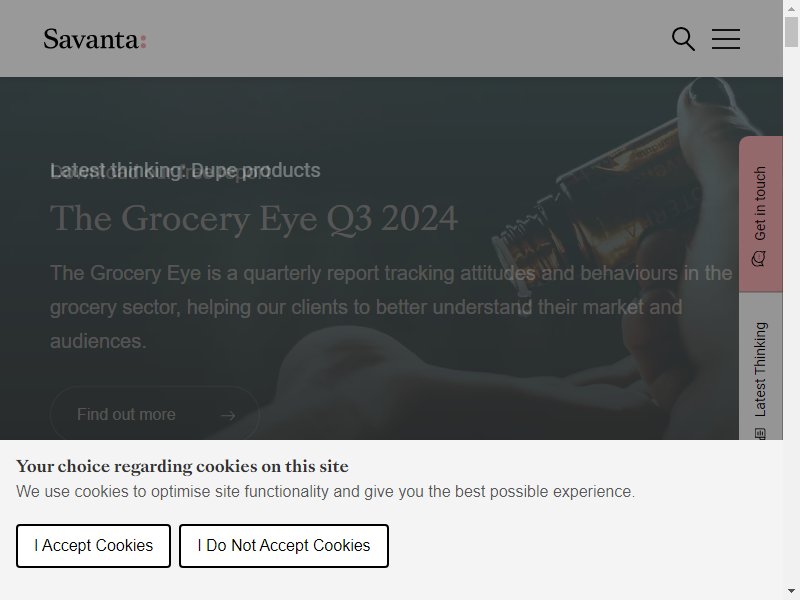Open the hamburger navigation menu
The height and width of the screenshot is (600, 800).
point(726,39)
